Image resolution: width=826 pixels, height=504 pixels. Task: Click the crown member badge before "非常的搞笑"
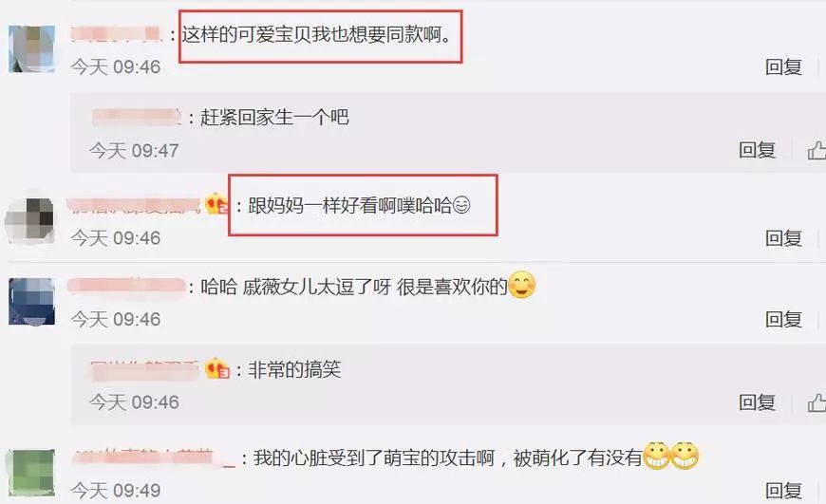click(217, 368)
